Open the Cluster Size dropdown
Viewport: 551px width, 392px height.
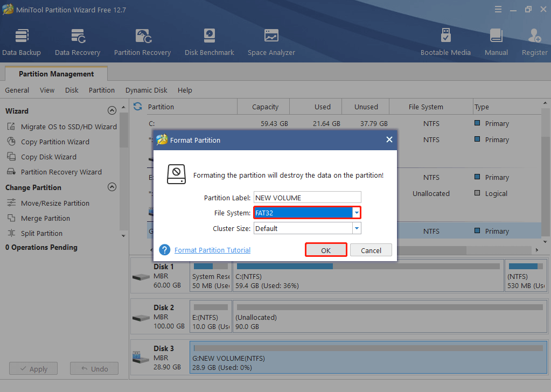(x=356, y=228)
